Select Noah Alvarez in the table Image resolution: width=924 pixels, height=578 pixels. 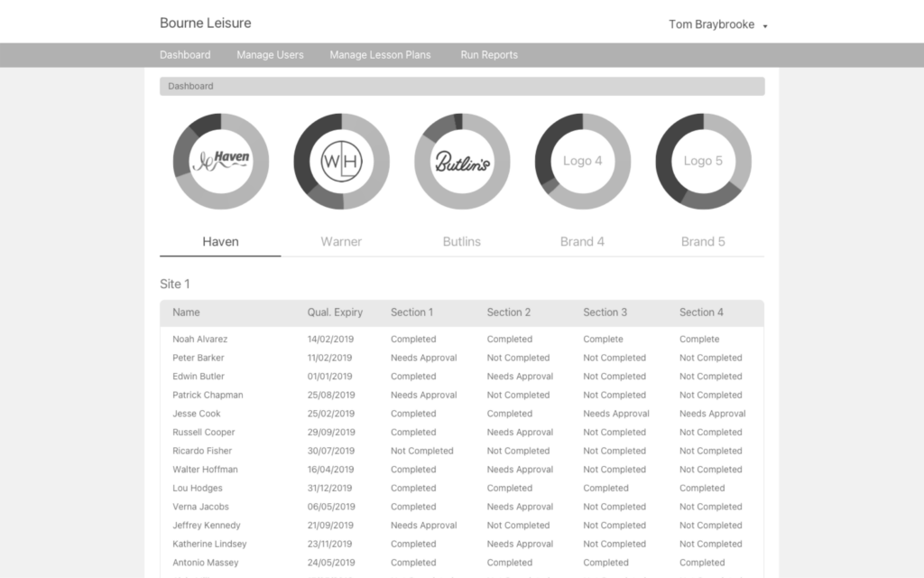[199, 340]
